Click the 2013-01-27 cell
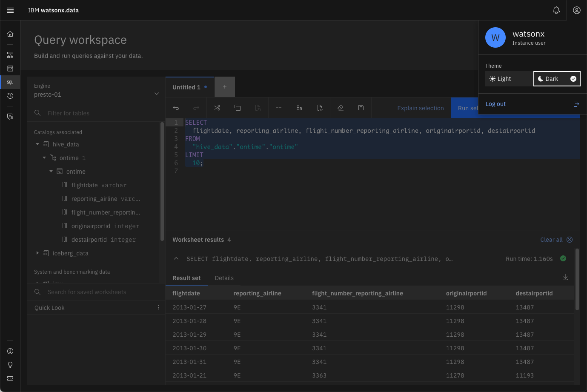 tap(189, 307)
